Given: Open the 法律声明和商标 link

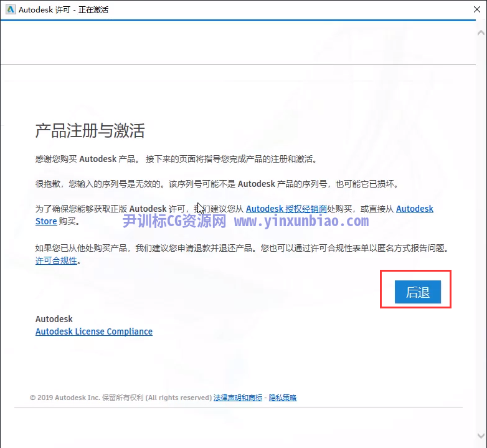Looking at the screenshot, I should [238, 398].
